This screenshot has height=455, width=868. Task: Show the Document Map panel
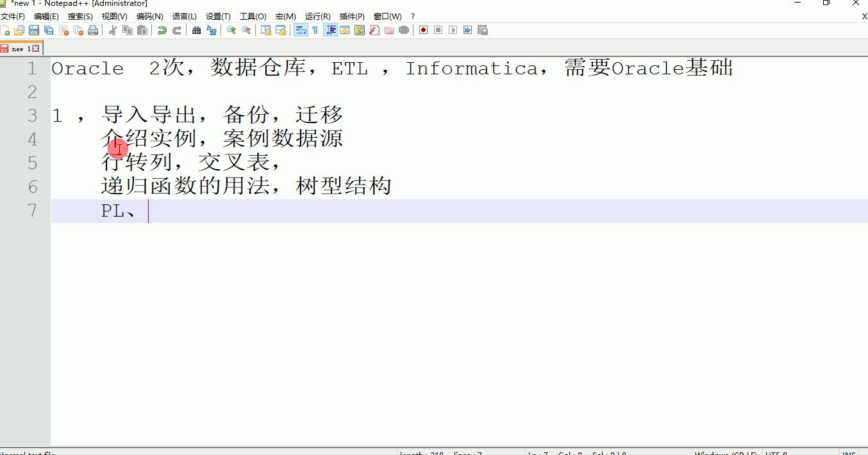[x=360, y=30]
